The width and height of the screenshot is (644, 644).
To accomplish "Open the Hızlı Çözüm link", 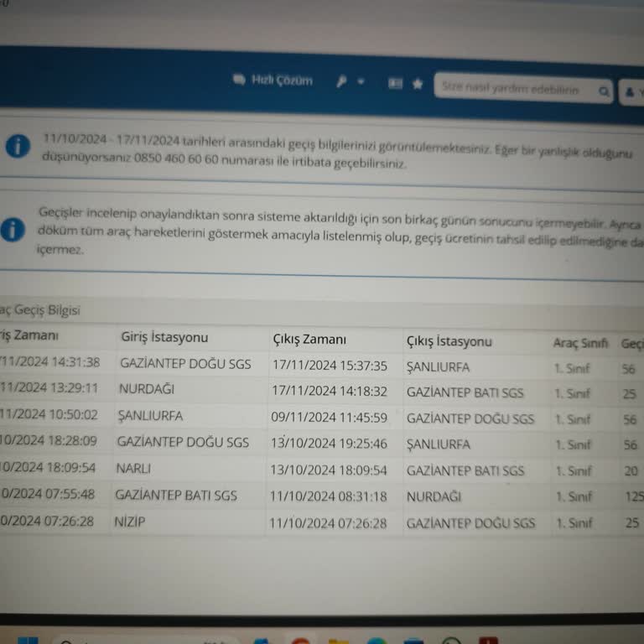I will [273, 80].
